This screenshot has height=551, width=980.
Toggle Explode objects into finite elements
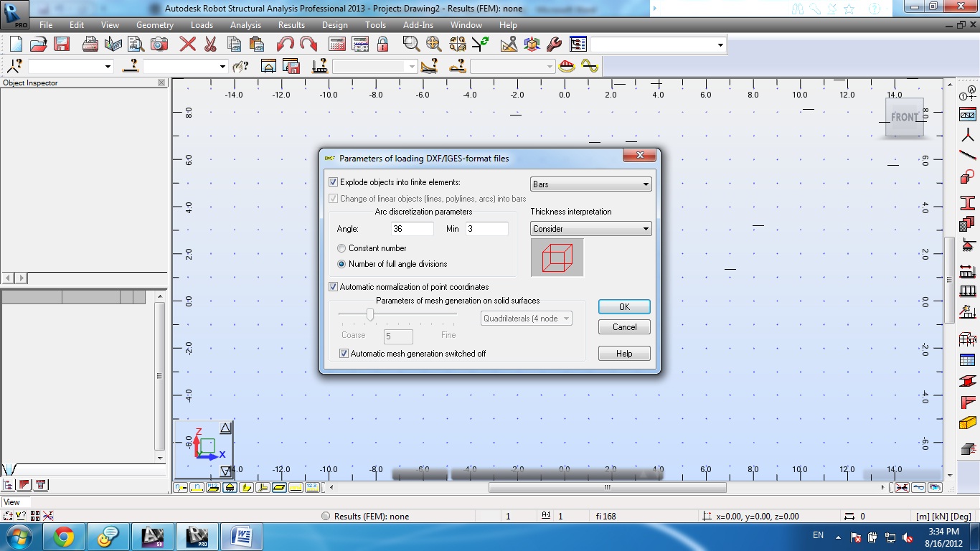pos(333,182)
